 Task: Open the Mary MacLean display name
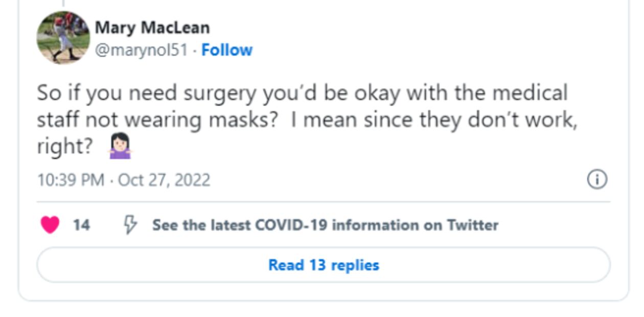(x=152, y=27)
